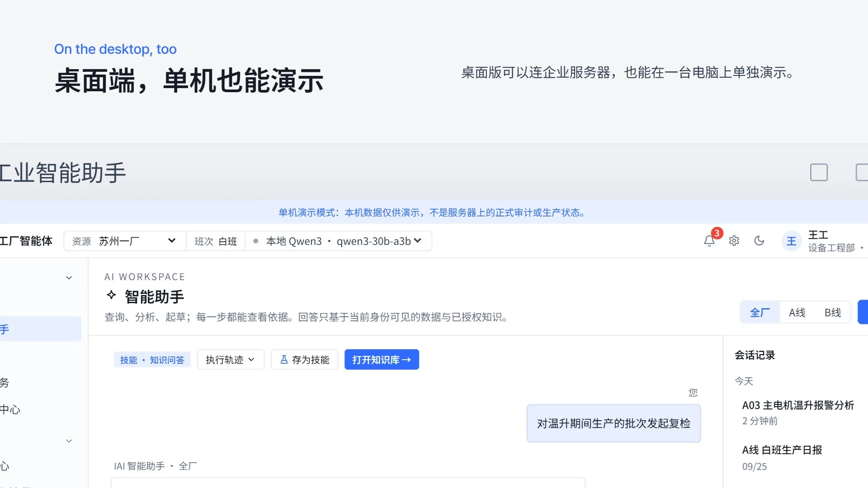Screen dimensions: 868x488
Task: Click the 设备工程部 department label
Action: (x=831, y=248)
